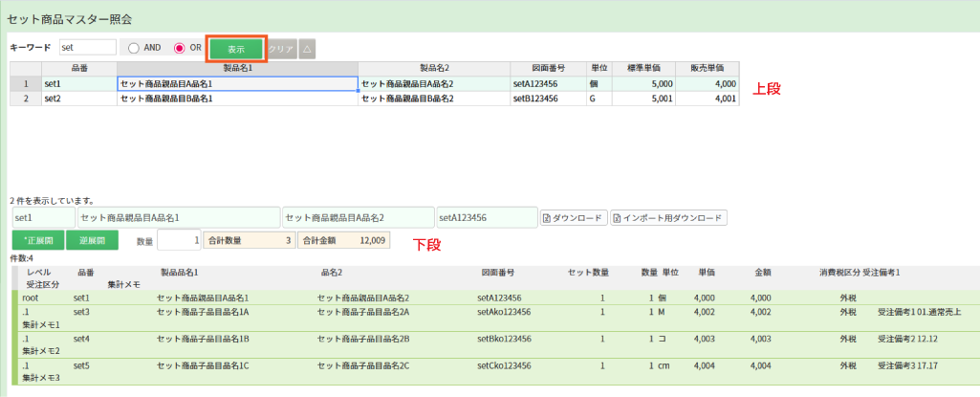The image size is (980, 397).
Task: Select row 2 header in upper grid
Action: coord(25,98)
